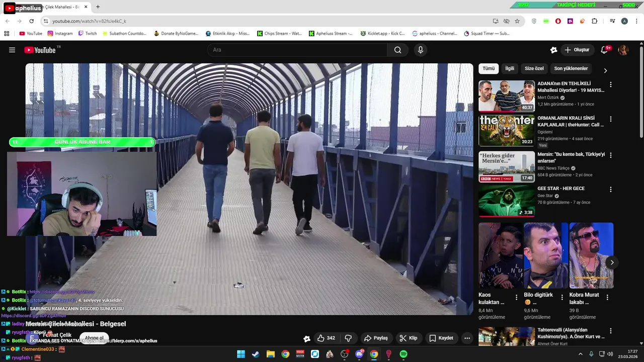
Task: Click the Kaydet save button
Action: [x=441, y=338]
